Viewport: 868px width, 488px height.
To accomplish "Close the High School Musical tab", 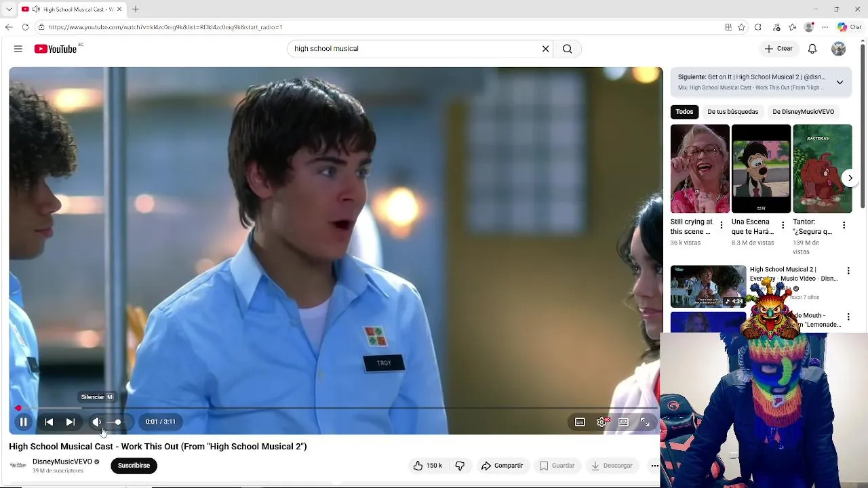I will [x=119, y=9].
